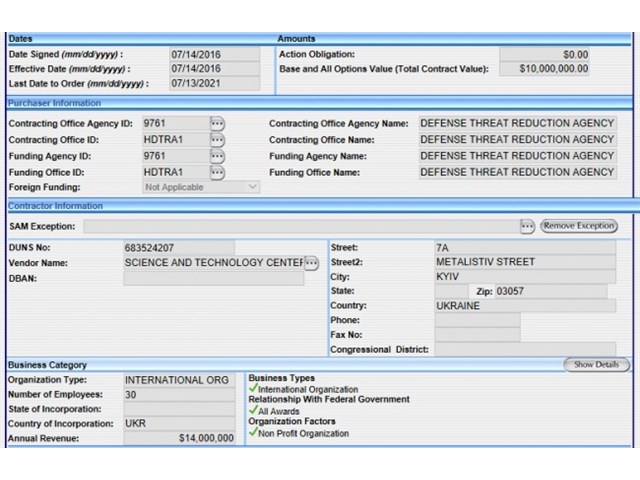Screen dimensions: 640x480
Task: Click the State of Incorporation field
Action: pyautogui.click(x=179, y=409)
